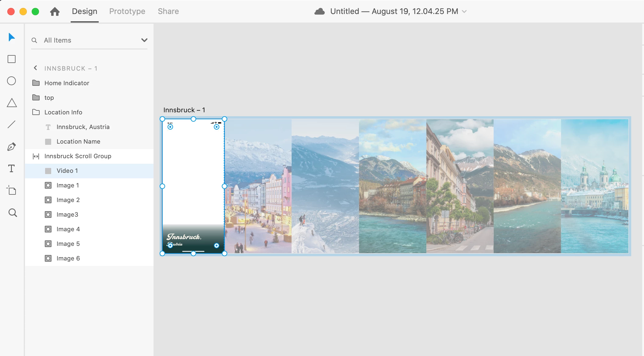Select the Image 4 layer
This screenshot has height=356, width=644.
click(68, 229)
